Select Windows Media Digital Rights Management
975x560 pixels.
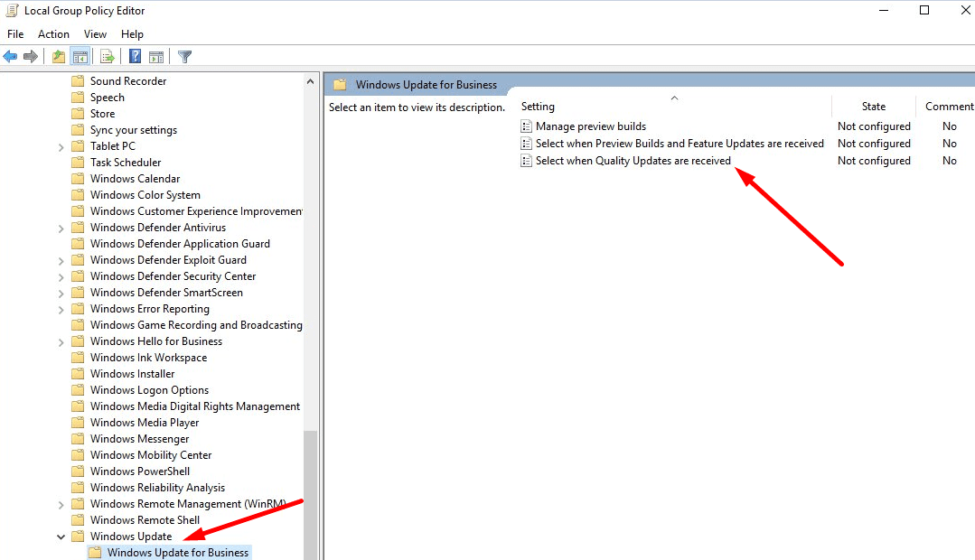click(194, 406)
